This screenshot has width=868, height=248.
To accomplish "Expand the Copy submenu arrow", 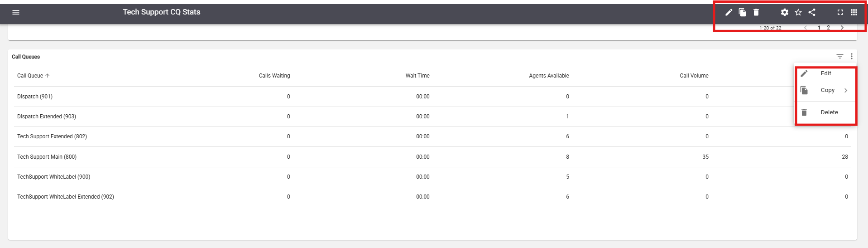I will (845, 90).
